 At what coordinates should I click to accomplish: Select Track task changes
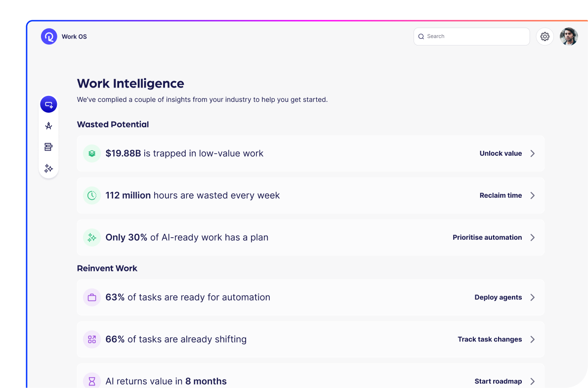click(x=490, y=339)
